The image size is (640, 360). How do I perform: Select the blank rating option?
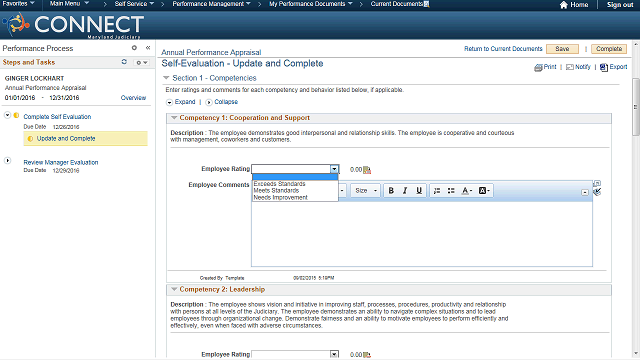[x=295, y=177]
